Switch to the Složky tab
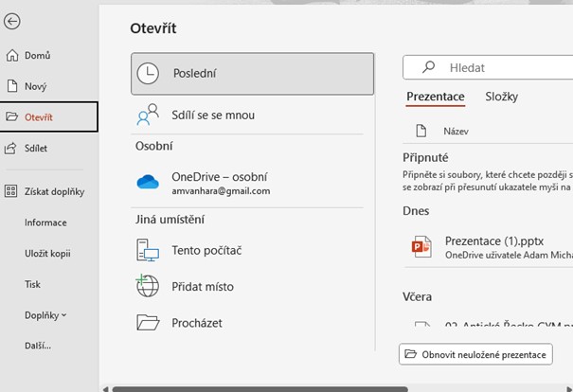The width and height of the screenshot is (573, 392). tap(502, 97)
